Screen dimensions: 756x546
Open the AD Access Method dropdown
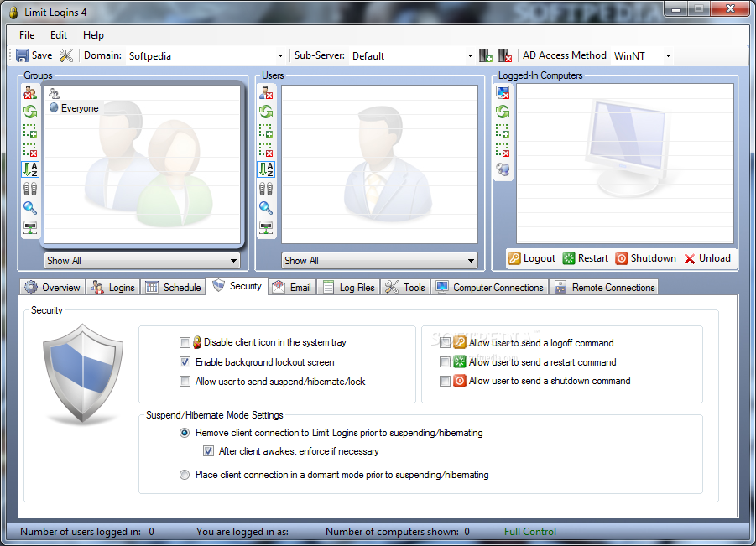coord(668,56)
